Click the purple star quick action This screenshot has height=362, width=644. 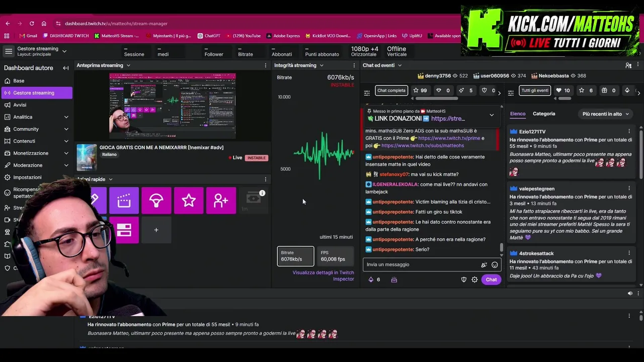click(189, 201)
